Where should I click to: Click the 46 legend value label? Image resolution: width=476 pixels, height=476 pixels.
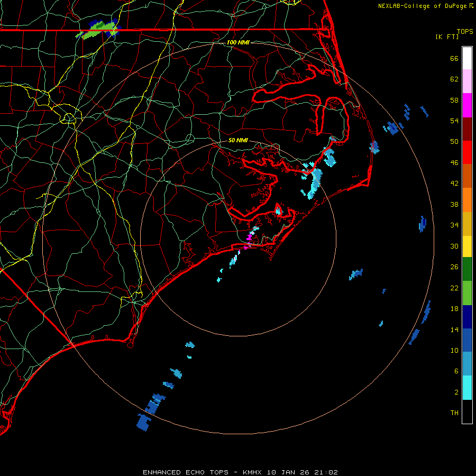pos(454,162)
